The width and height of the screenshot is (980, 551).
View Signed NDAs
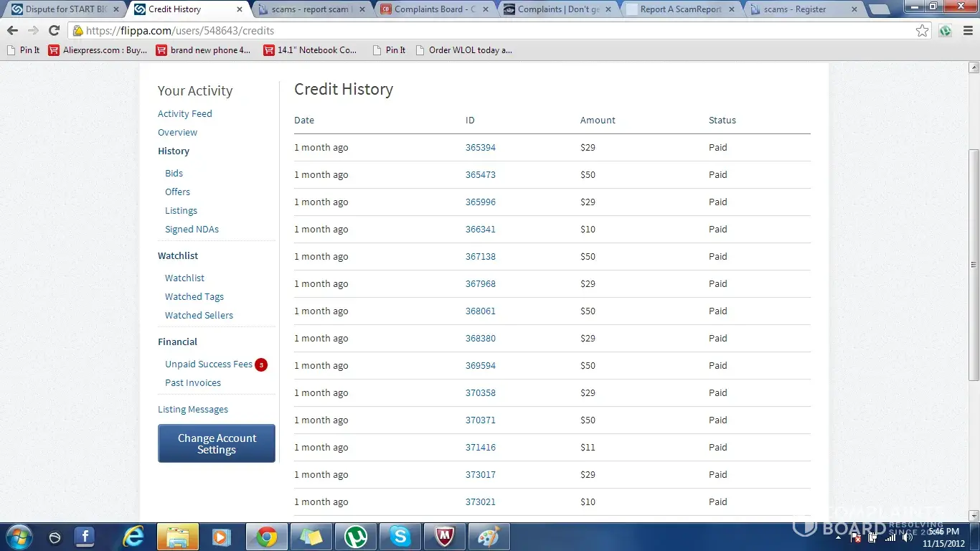tap(192, 230)
